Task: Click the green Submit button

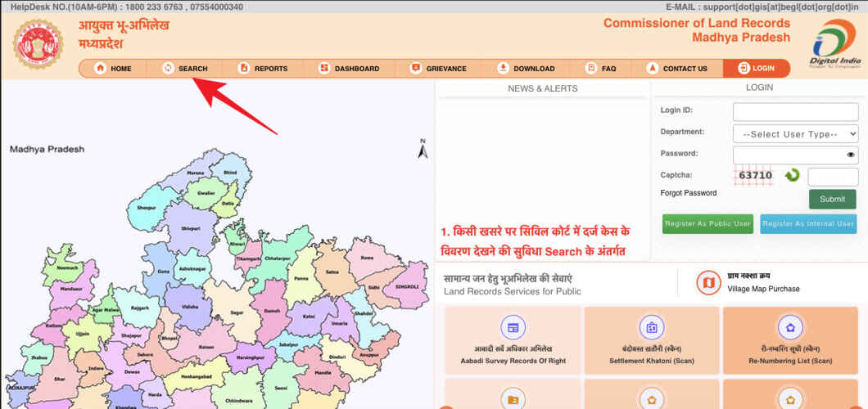Action: (832, 199)
